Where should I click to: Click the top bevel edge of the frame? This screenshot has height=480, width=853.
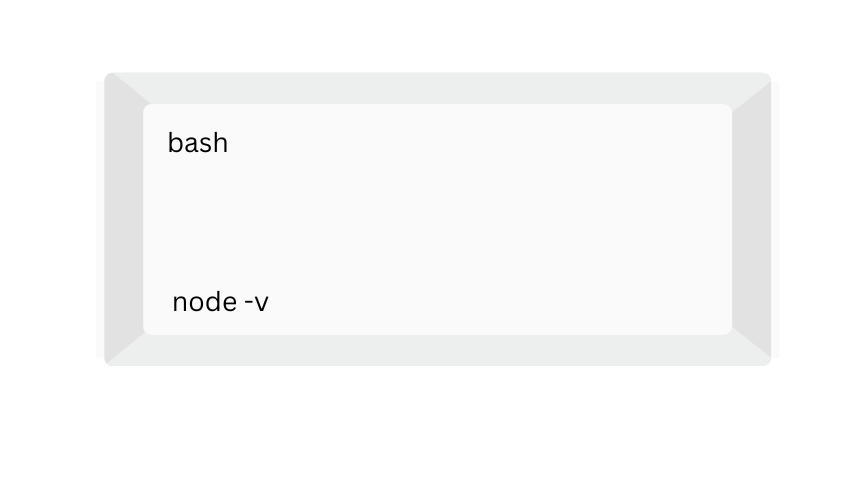coord(438,88)
